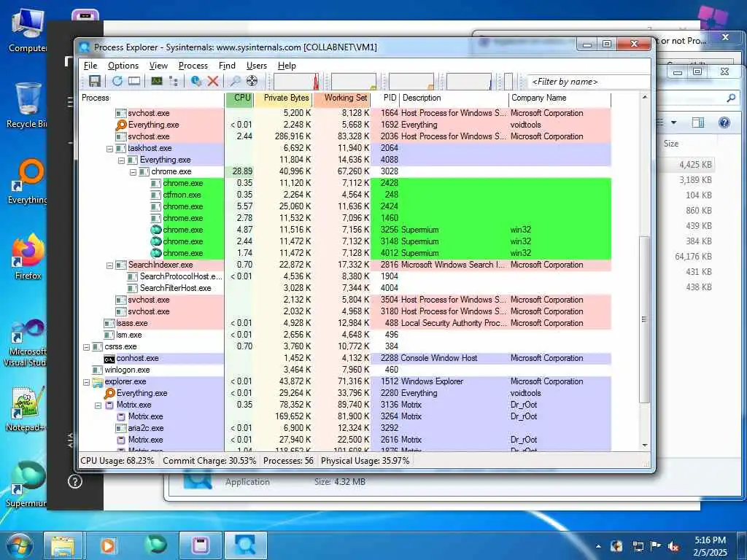Click the process list vertical scrollbar thumb

pos(645,319)
